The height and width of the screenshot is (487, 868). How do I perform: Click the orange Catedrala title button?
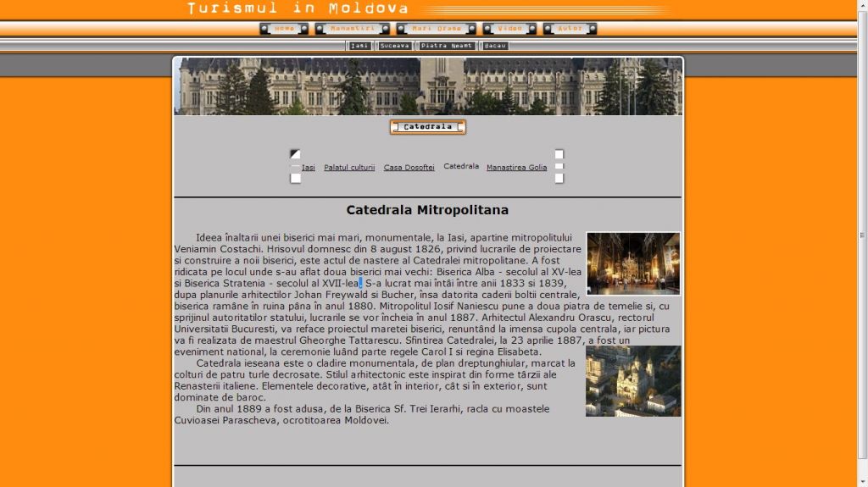428,127
